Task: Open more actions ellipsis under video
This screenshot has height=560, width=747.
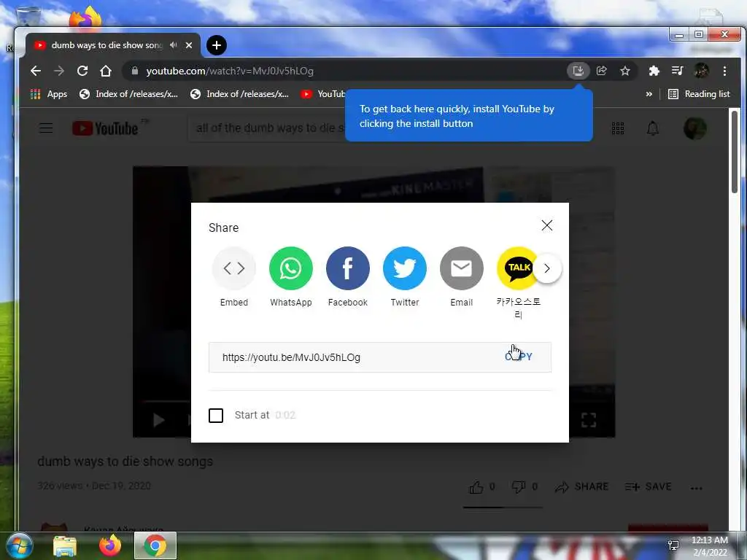Action: (x=696, y=488)
